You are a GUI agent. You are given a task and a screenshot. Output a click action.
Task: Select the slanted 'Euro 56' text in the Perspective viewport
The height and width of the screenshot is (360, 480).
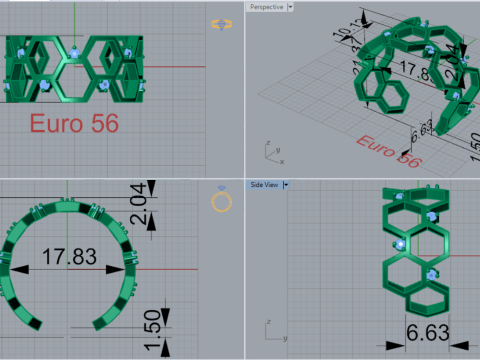click(389, 152)
